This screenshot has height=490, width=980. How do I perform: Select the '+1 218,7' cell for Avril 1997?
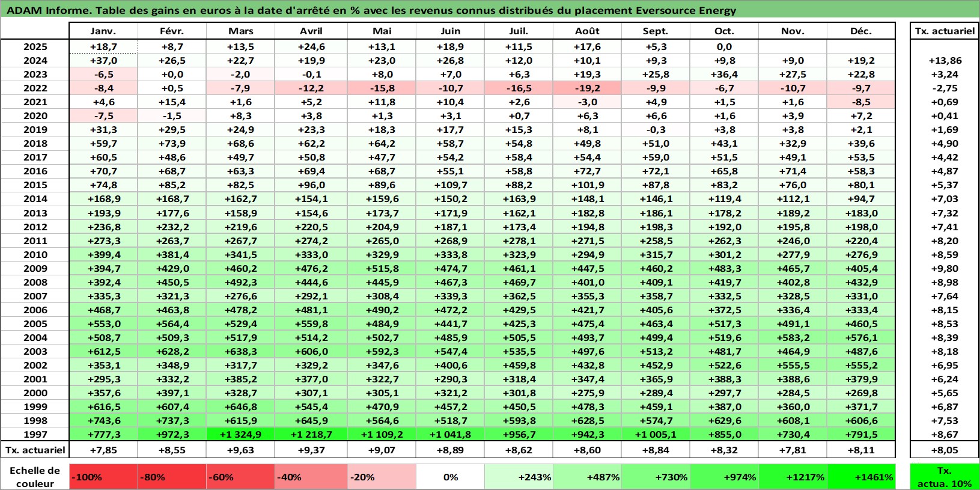click(311, 434)
